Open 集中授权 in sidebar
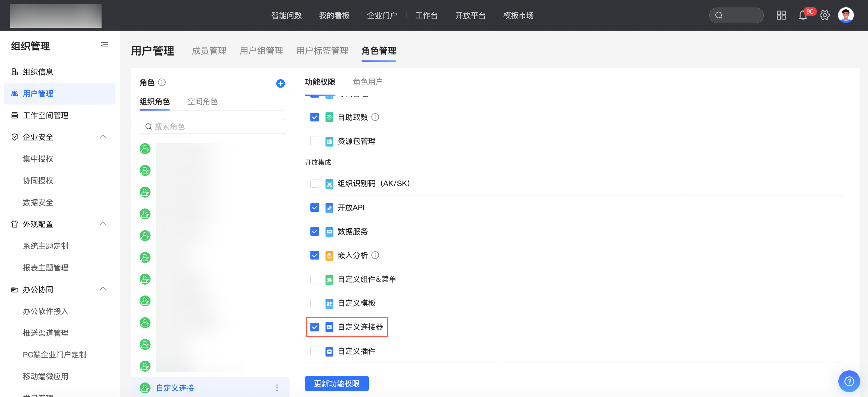 (x=38, y=159)
